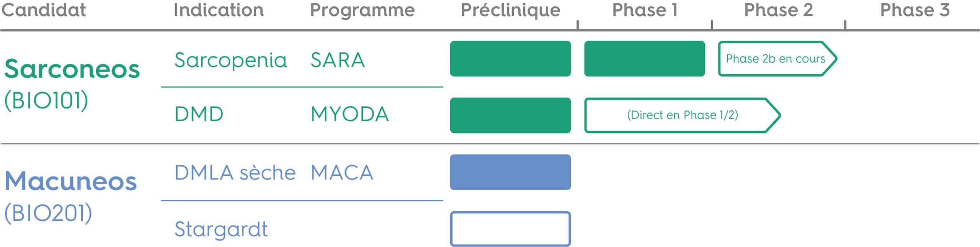Click the Préclinique column header
This screenshot has width=980, height=247.
[x=510, y=10]
